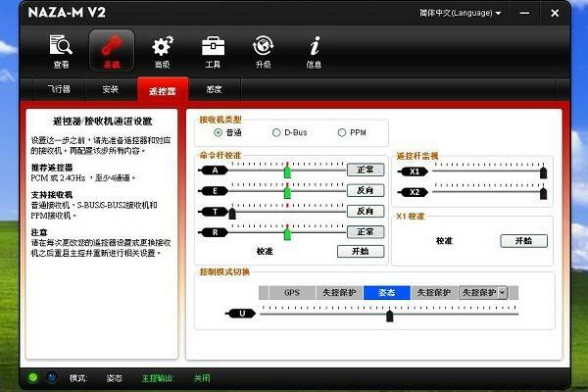This screenshot has height=392, width=588.
Task: Click the green status indicator light
Action: coord(33,377)
